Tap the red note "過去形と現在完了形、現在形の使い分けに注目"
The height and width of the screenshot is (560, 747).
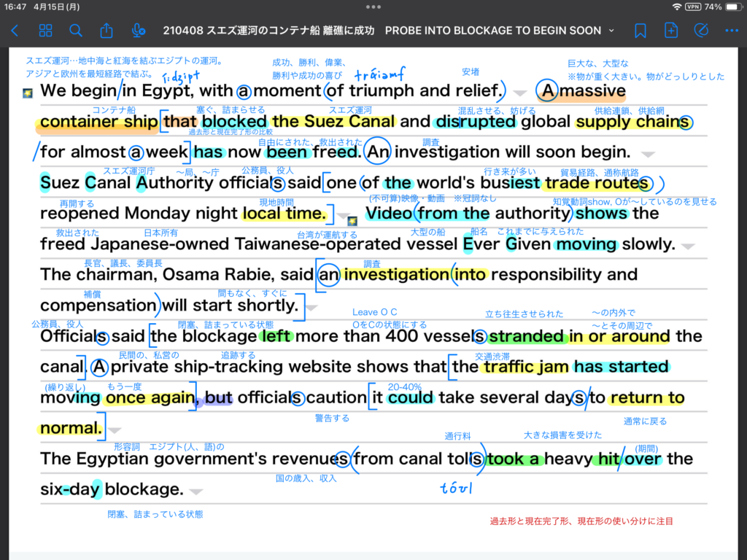pyautogui.click(x=581, y=521)
